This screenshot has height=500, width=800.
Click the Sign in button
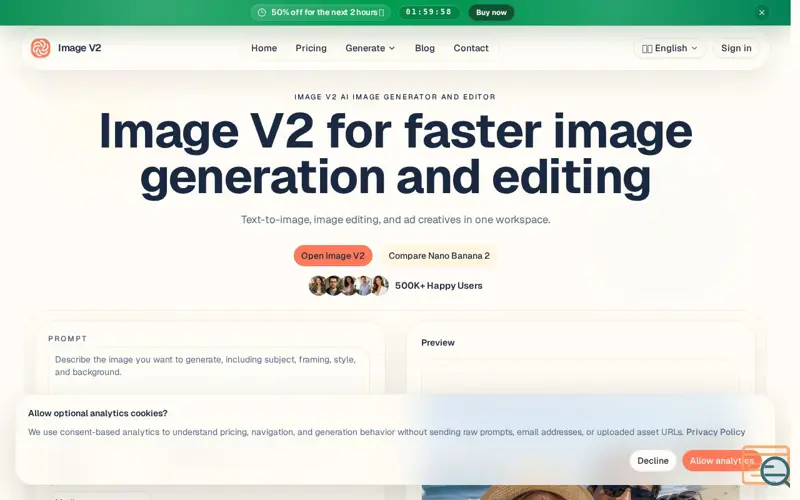[736, 48]
